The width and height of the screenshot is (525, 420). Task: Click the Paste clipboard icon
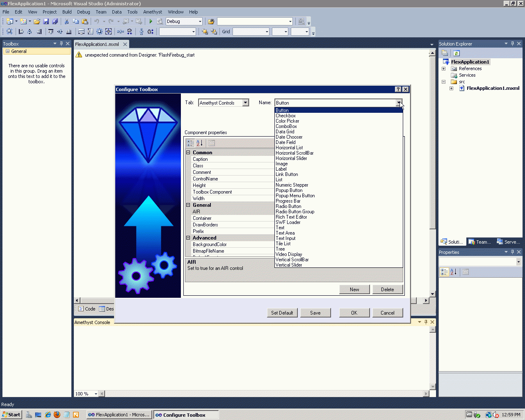coord(85,21)
